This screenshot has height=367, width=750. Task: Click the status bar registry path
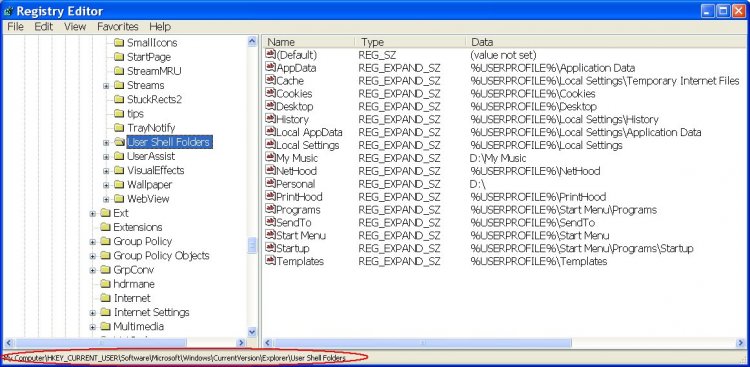[x=174, y=358]
